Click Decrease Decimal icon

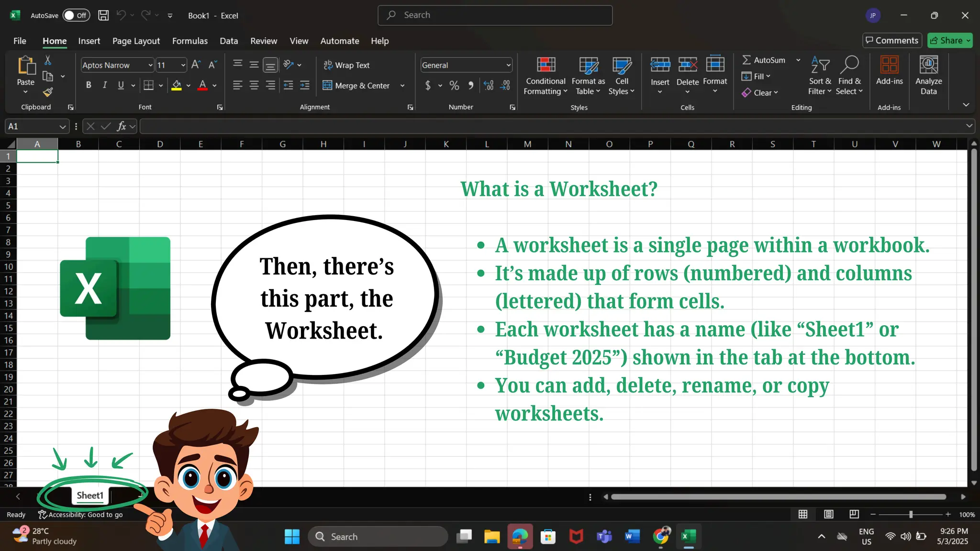pos(505,85)
